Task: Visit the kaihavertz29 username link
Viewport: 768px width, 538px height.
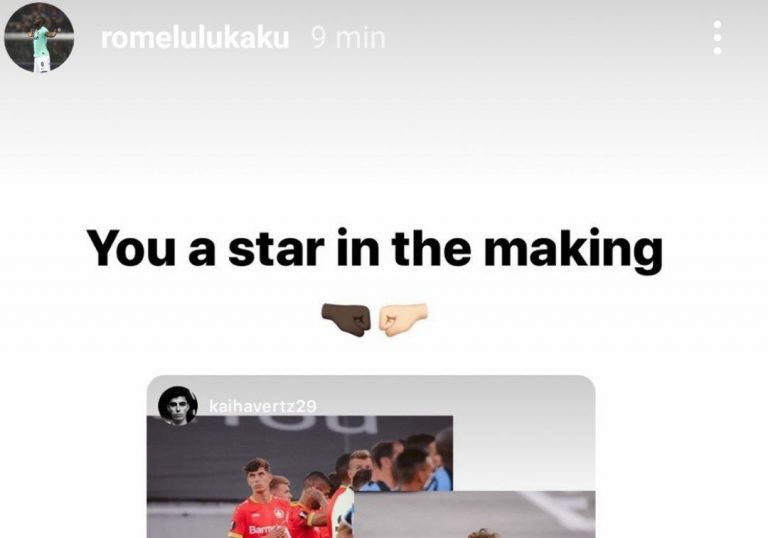Action: (263, 406)
